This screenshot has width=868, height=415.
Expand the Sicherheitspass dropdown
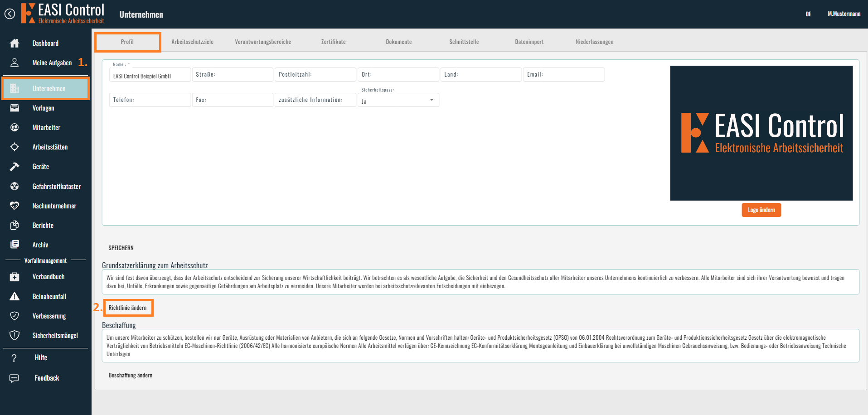coord(398,100)
